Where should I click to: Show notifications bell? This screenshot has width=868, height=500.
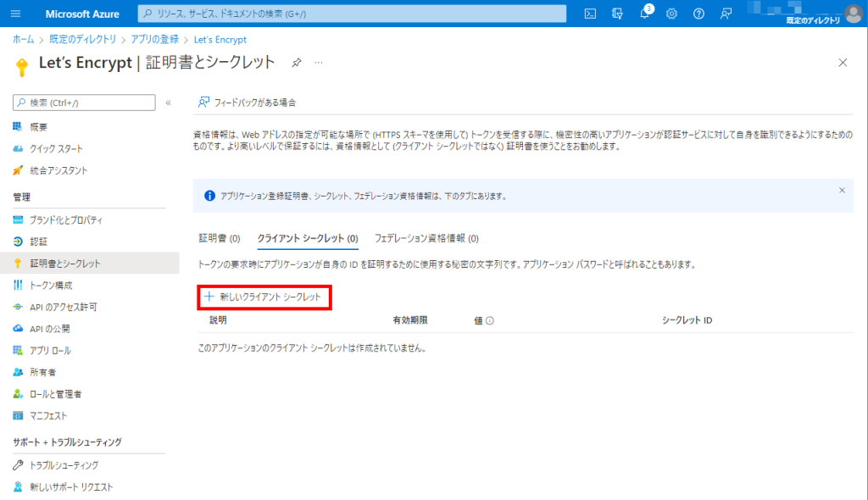tap(644, 14)
